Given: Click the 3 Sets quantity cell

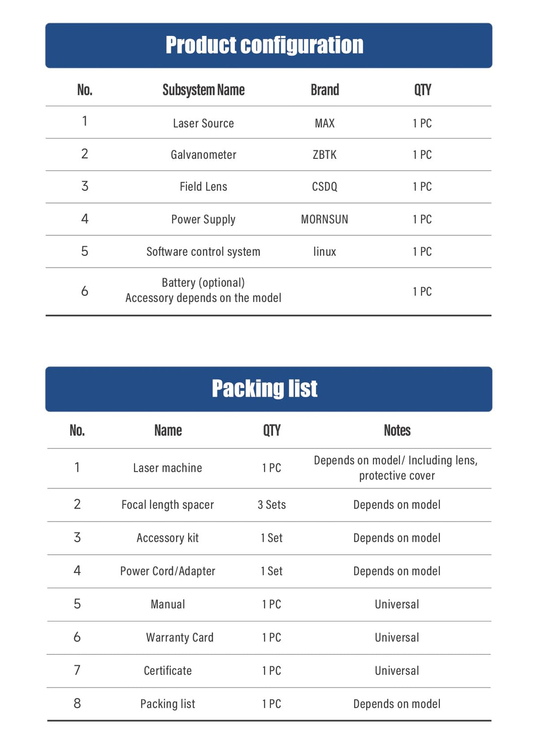Looking at the screenshot, I should pyautogui.click(x=272, y=505).
